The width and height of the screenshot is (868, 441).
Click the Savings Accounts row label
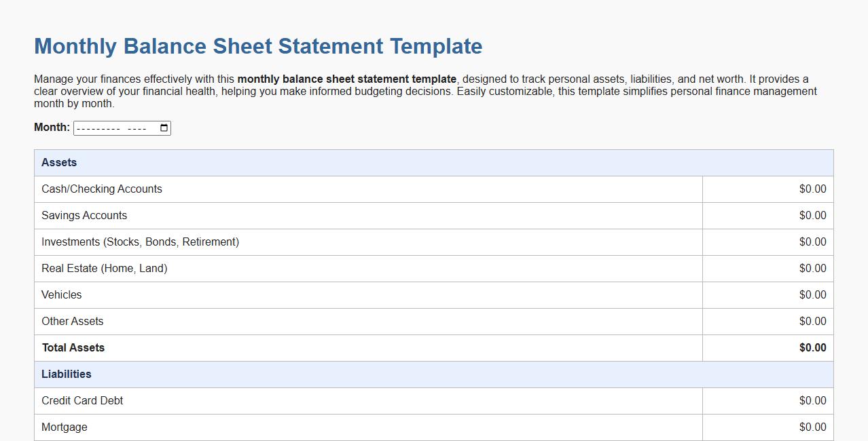84,215
